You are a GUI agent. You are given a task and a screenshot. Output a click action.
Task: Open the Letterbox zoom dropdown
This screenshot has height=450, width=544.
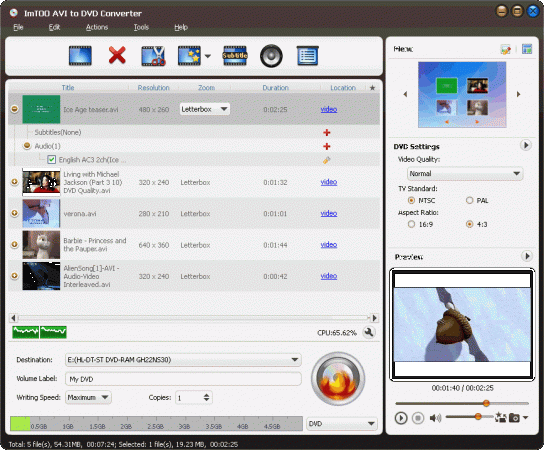(205, 109)
